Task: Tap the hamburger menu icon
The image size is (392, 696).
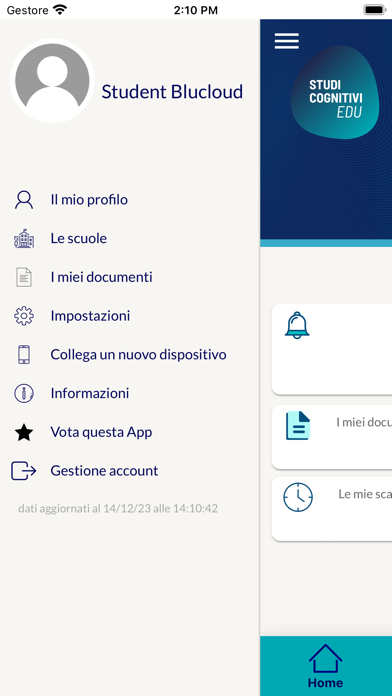Action: [286, 41]
